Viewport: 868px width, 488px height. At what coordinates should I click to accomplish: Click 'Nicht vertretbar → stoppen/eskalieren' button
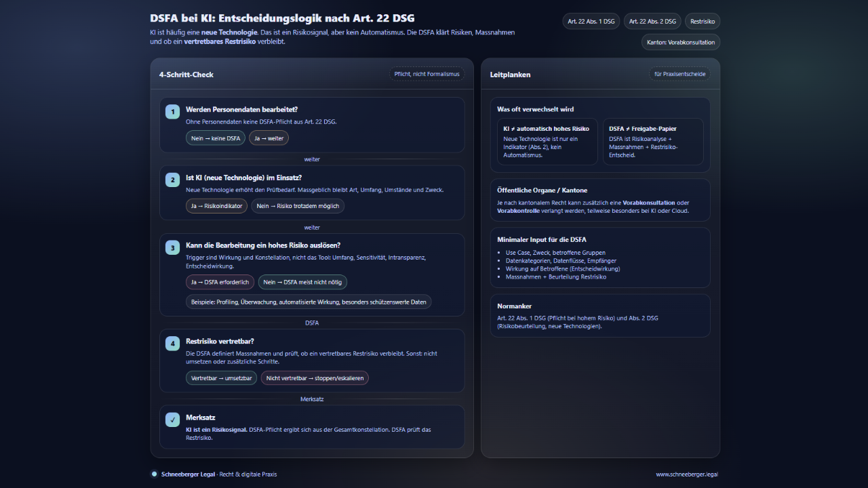click(315, 378)
